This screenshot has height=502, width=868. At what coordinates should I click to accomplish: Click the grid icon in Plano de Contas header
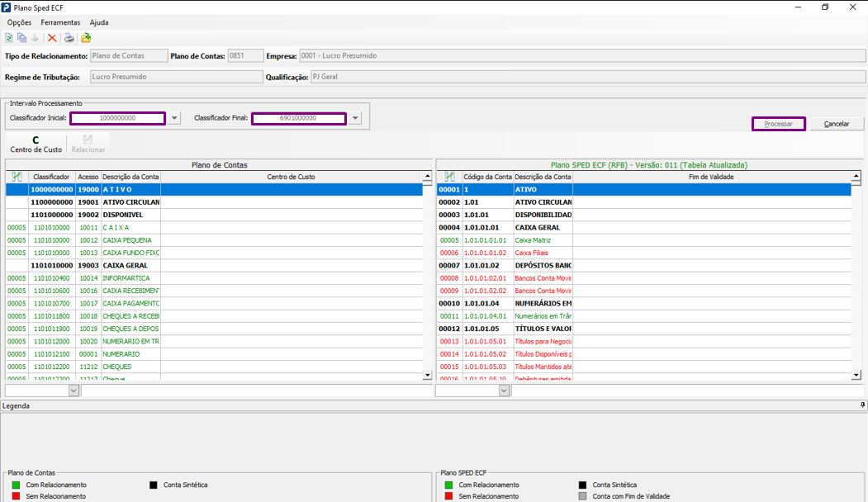point(17,177)
